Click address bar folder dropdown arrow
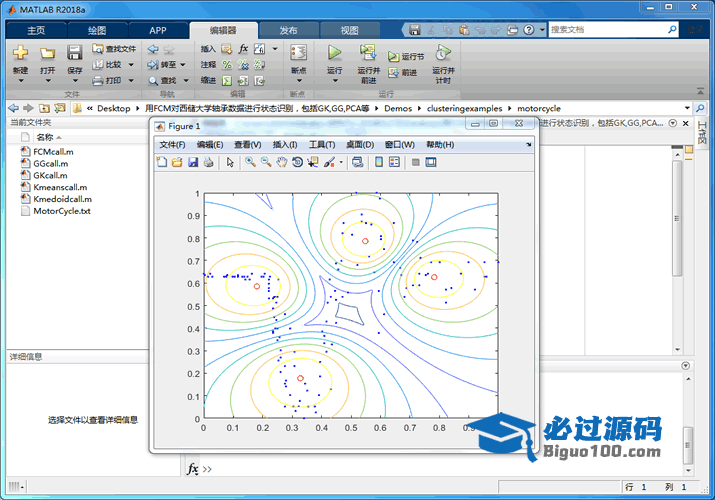This screenshot has height=500, width=715. [x=687, y=108]
